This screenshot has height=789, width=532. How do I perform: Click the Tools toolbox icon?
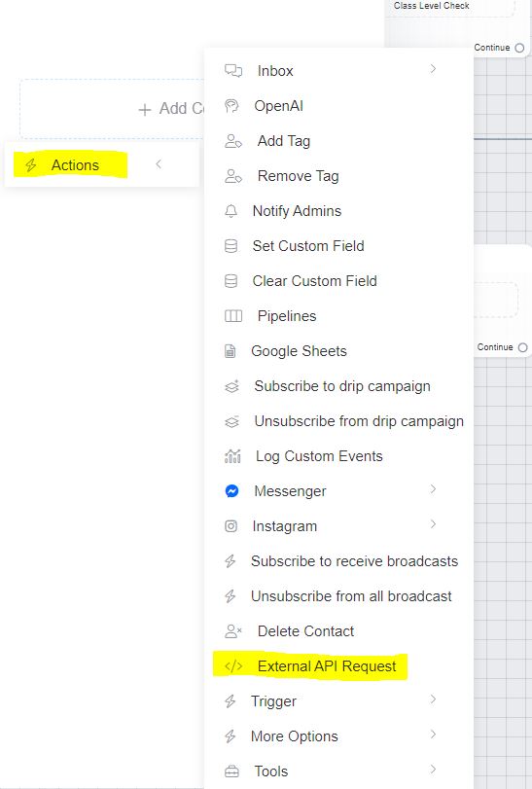(231, 771)
